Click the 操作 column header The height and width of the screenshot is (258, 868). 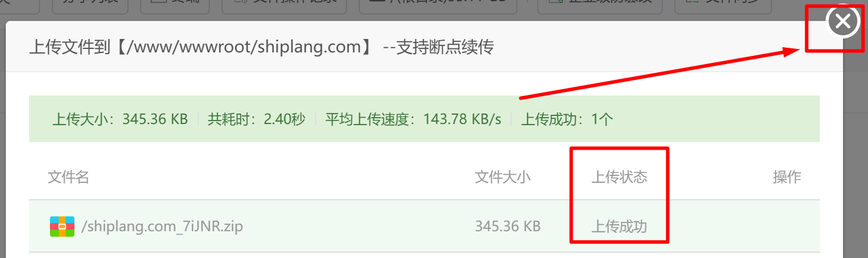click(787, 177)
